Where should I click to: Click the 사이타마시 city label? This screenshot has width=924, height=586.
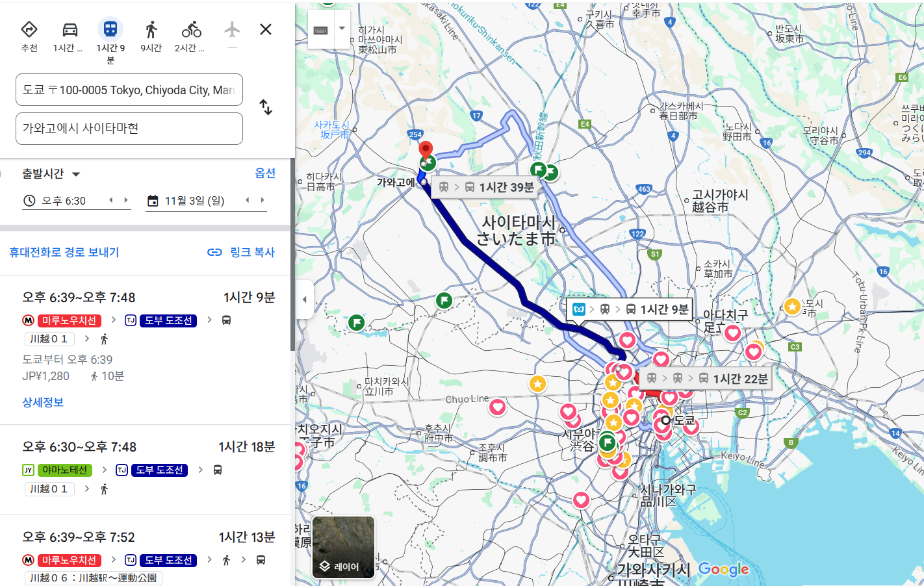coord(518,231)
